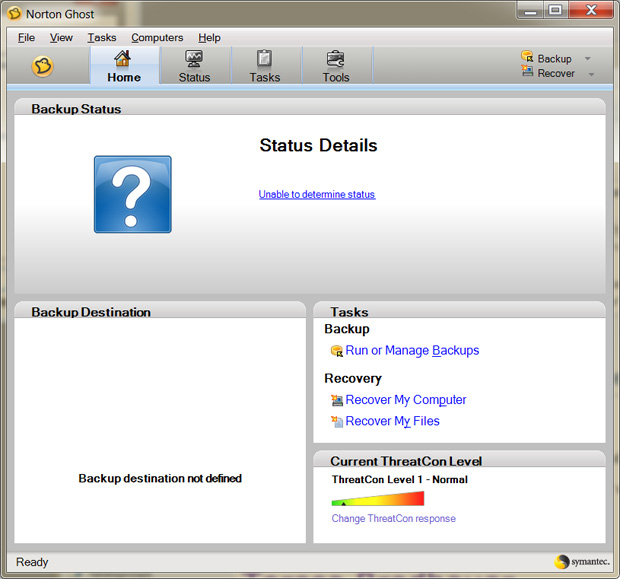Click the Backup section heading under Tasks
Image resolution: width=620 pixels, height=579 pixels.
(347, 329)
